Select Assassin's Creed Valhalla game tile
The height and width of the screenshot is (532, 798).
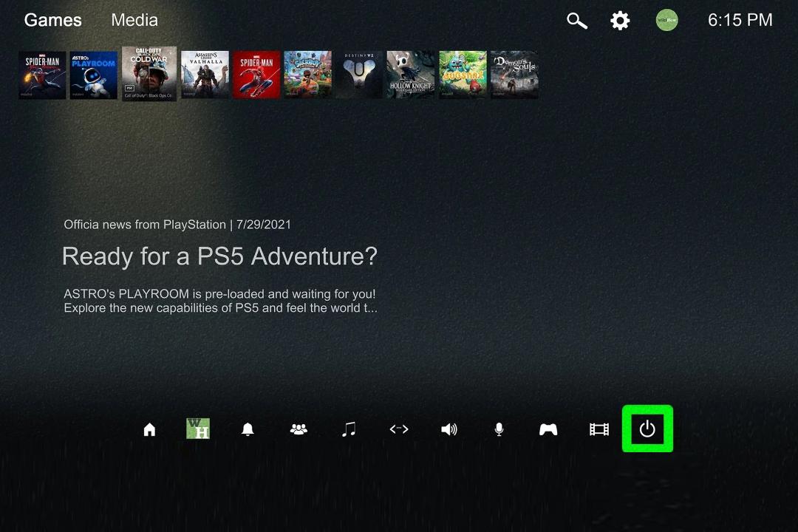pyautogui.click(x=205, y=75)
